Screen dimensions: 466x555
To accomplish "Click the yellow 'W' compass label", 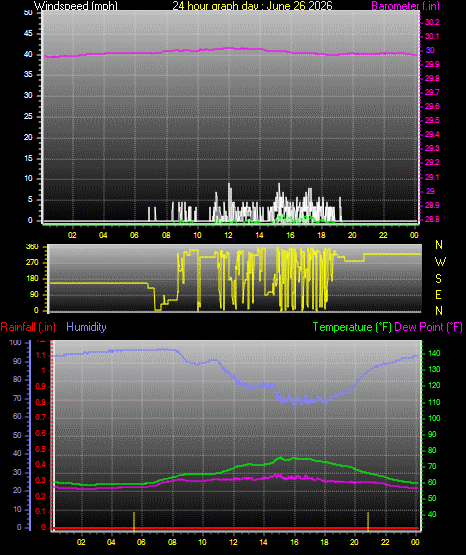I will point(440,262).
